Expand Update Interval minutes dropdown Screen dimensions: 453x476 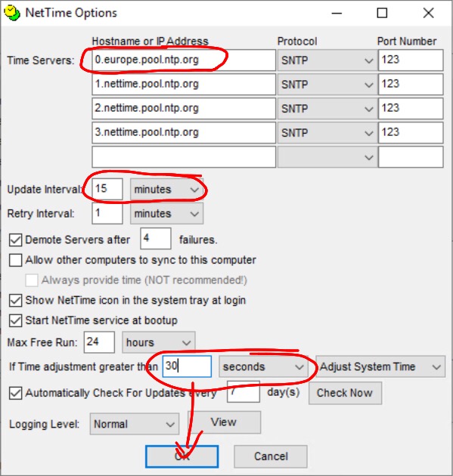click(167, 190)
